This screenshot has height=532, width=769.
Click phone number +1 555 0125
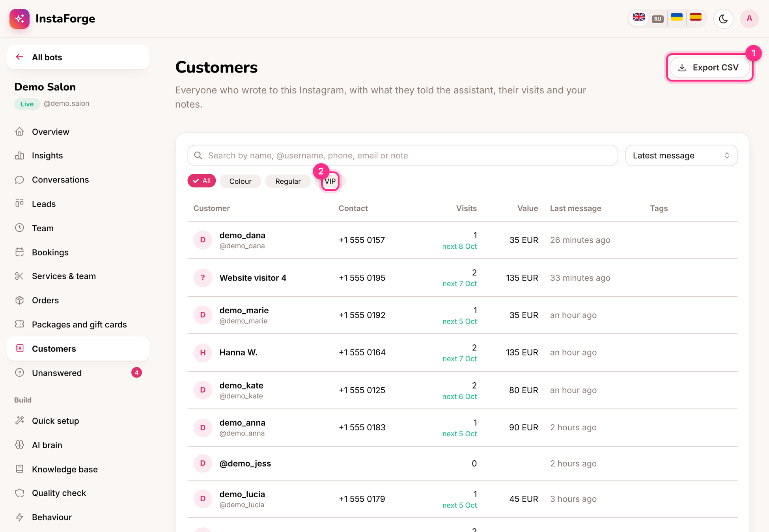click(x=362, y=390)
